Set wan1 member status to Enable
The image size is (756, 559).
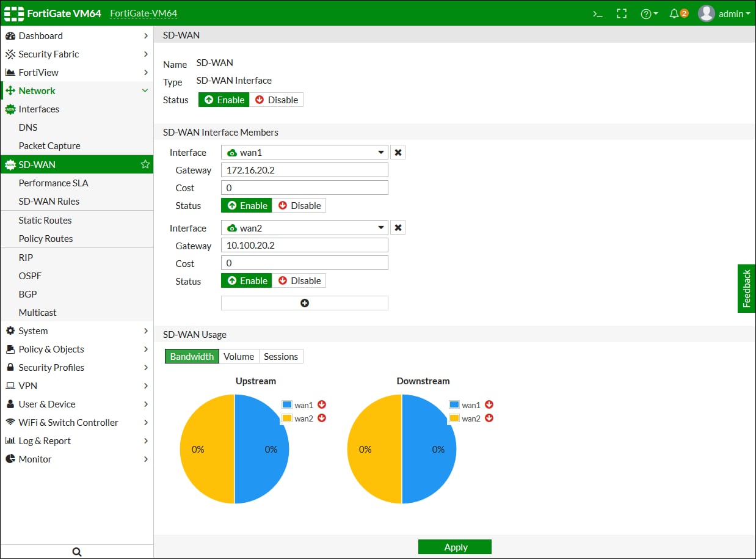(247, 206)
